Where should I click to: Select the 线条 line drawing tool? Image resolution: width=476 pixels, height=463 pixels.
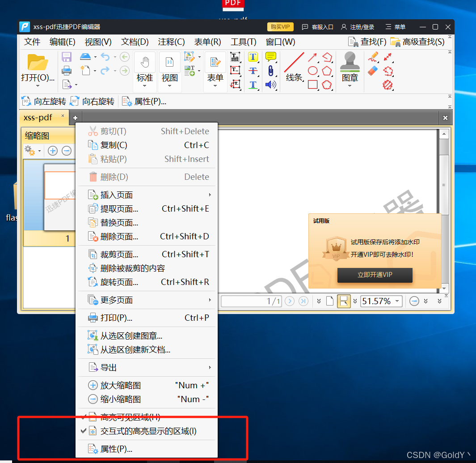point(294,67)
